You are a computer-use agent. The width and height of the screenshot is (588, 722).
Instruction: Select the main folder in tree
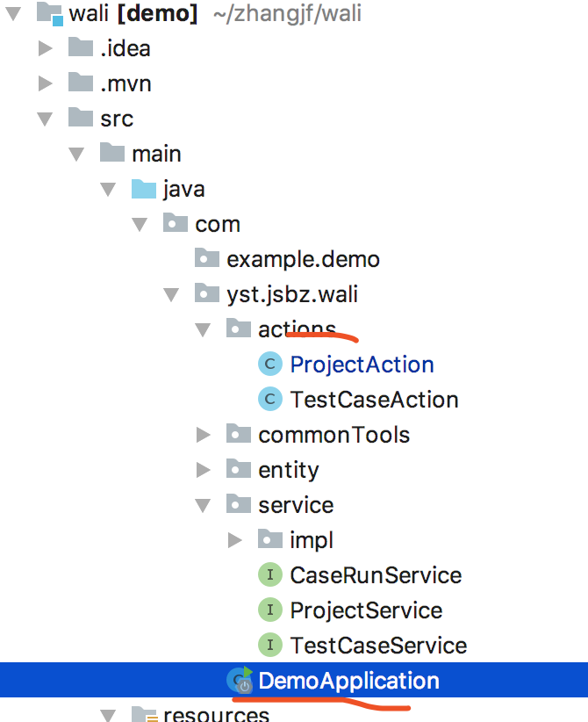[x=156, y=154]
